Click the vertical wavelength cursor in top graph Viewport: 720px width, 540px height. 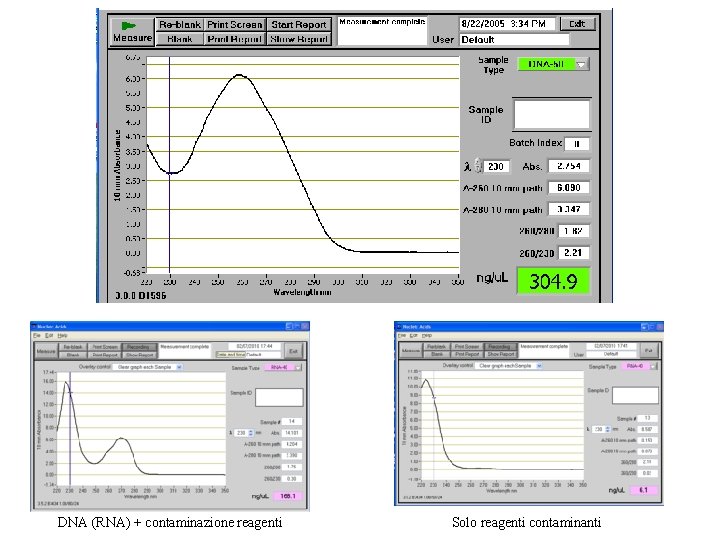click(x=169, y=165)
